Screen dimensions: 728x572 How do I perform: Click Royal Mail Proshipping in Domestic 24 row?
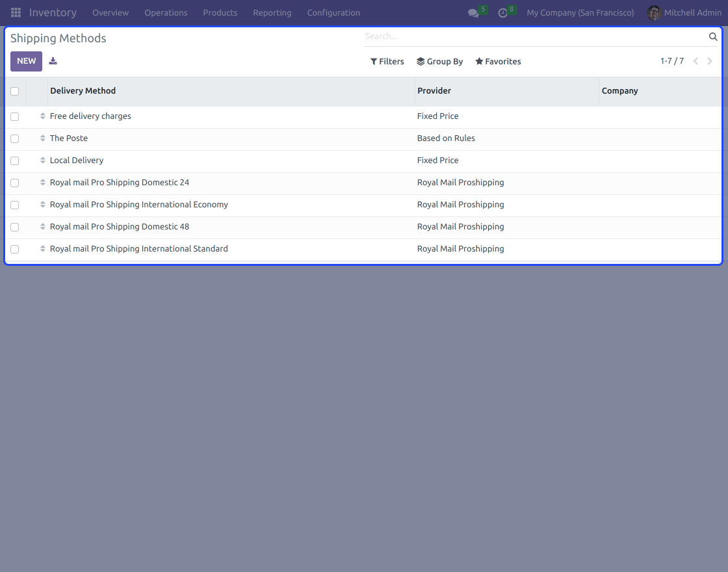pos(461,183)
